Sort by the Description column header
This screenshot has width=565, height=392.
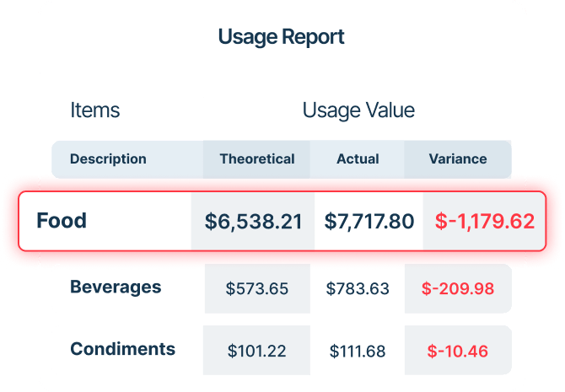click(108, 158)
